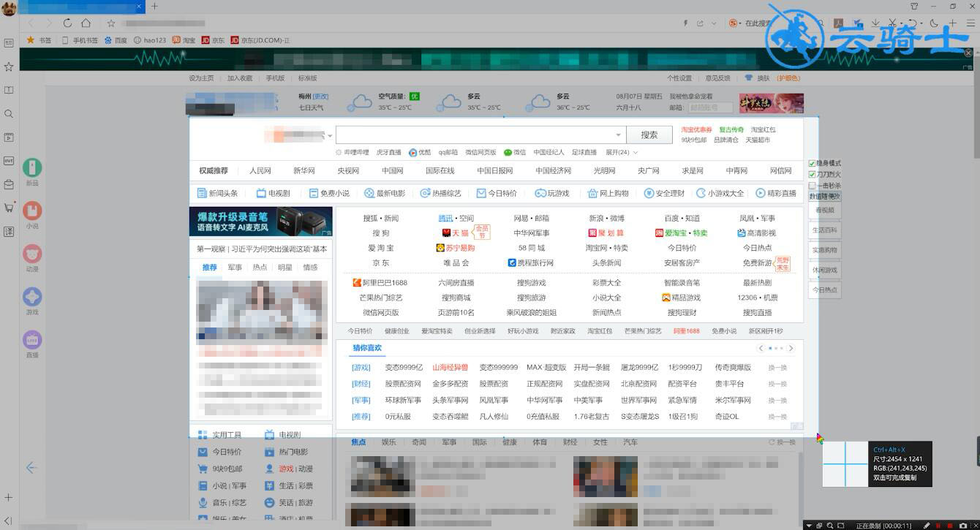This screenshot has height=530, width=980.
Task: Reload the page with the refresh icon
Action: pyautogui.click(x=67, y=23)
